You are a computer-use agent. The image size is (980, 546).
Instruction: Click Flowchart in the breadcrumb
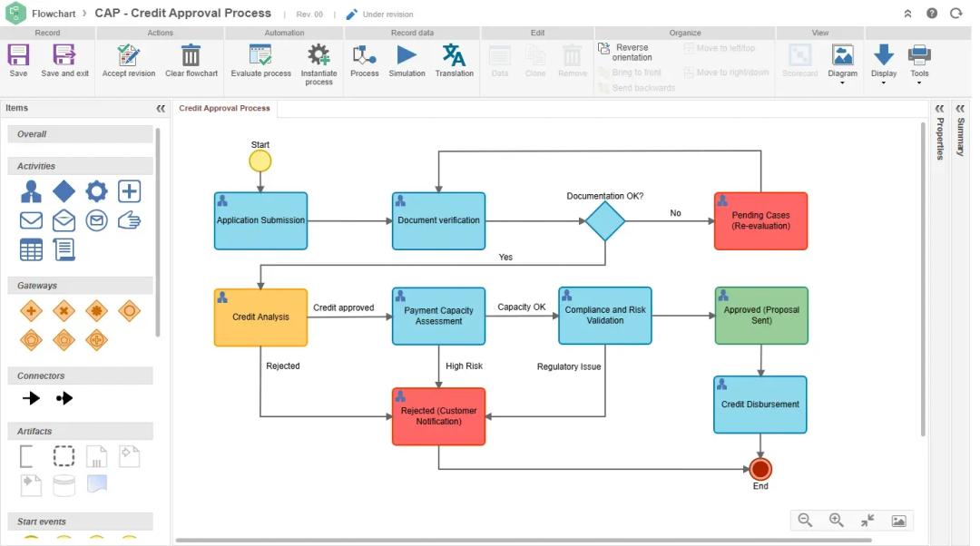[54, 14]
